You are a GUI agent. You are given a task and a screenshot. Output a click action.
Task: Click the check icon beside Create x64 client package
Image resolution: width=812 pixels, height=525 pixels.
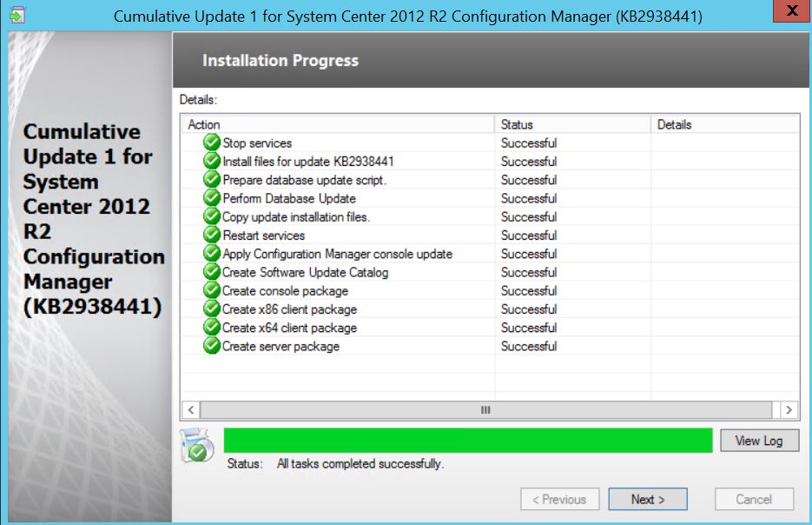point(212,328)
